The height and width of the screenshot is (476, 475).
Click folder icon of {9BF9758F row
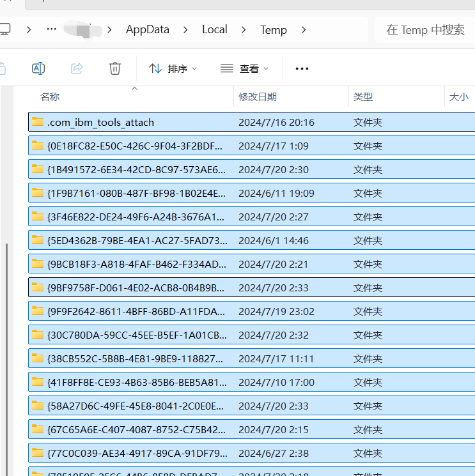pyautogui.click(x=38, y=287)
